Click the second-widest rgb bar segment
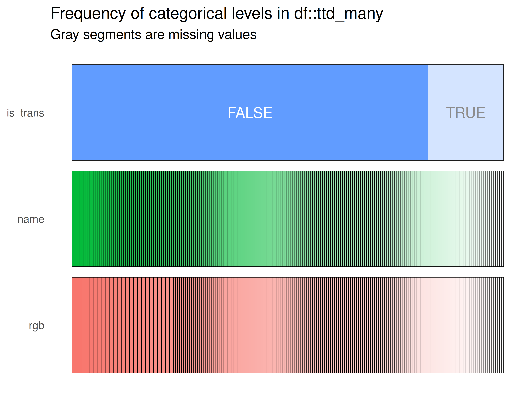This screenshot has width=532, height=399. pyautogui.click(x=86, y=325)
